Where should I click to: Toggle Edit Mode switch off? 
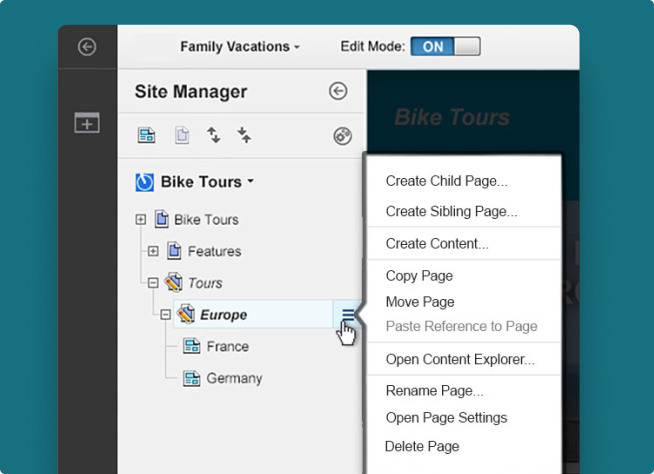(446, 47)
